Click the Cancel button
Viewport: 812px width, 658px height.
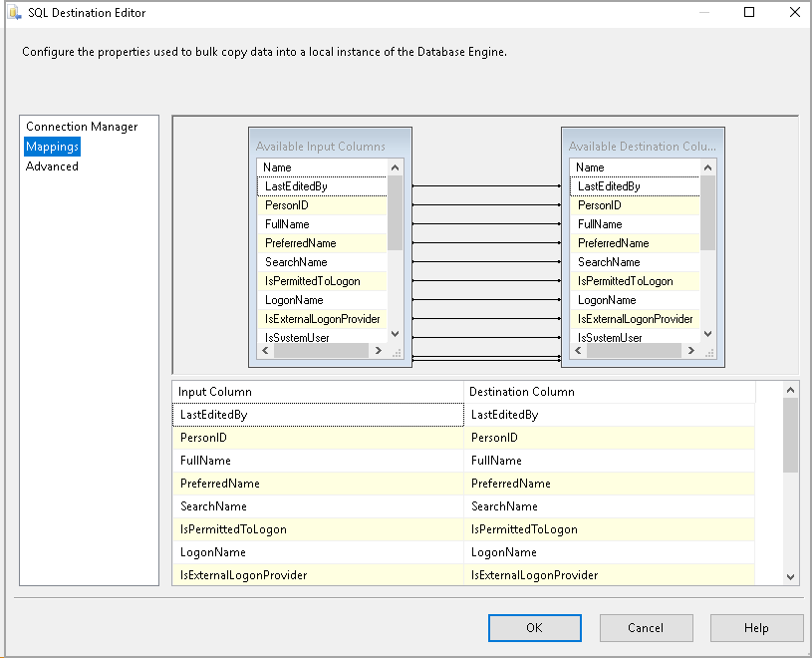[x=646, y=628]
